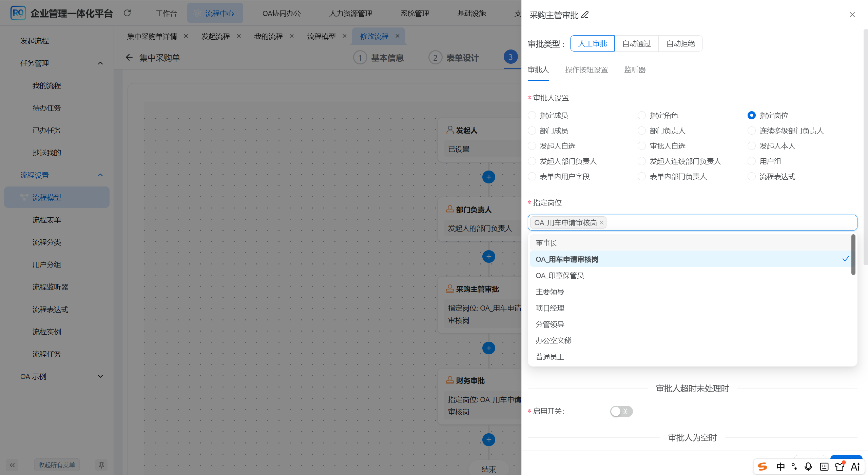Screen dimensions: 868x475
Task: Open the soft keyboard icon in the input toolbar
Action: tap(824, 466)
